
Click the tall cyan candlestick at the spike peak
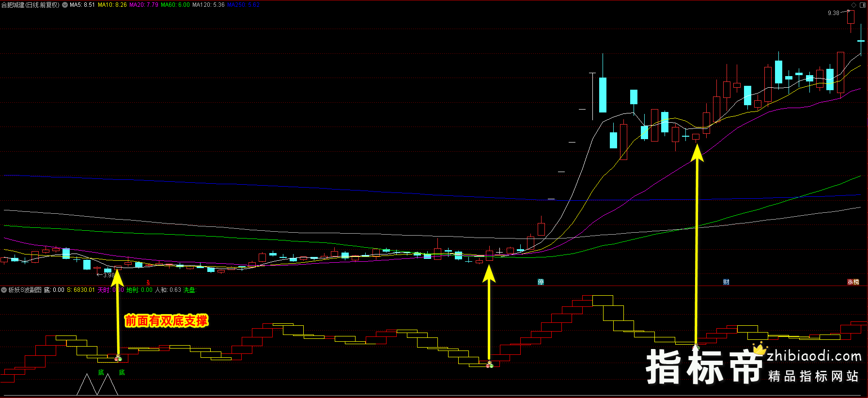(x=603, y=95)
